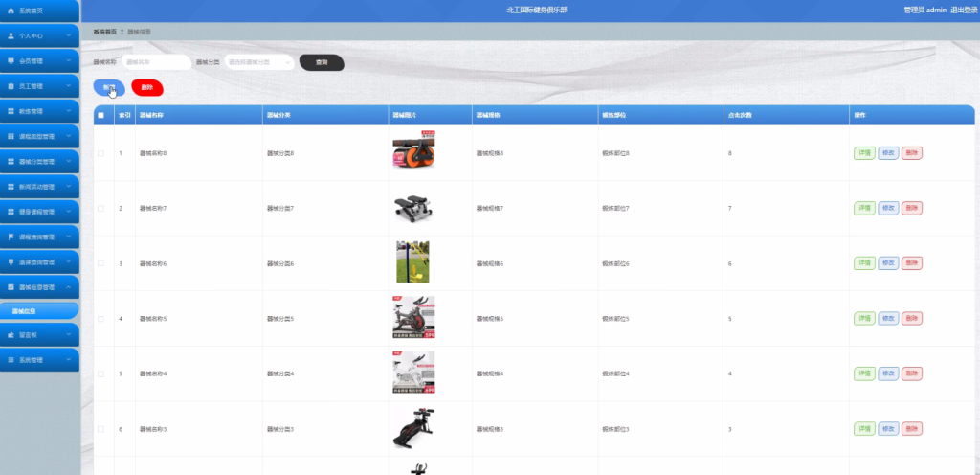Click the list icon beside 系统管理
Screen dimensions: 980x475
(11, 360)
